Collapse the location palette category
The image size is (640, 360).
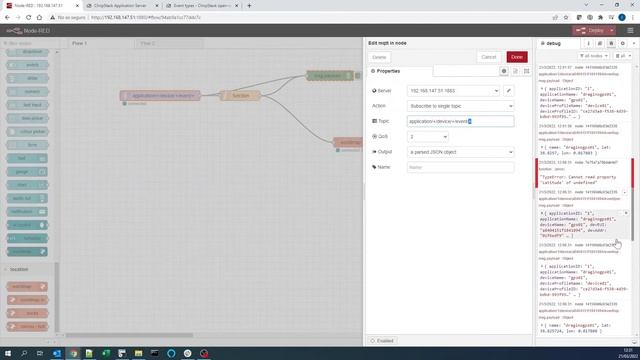(x=19, y=269)
